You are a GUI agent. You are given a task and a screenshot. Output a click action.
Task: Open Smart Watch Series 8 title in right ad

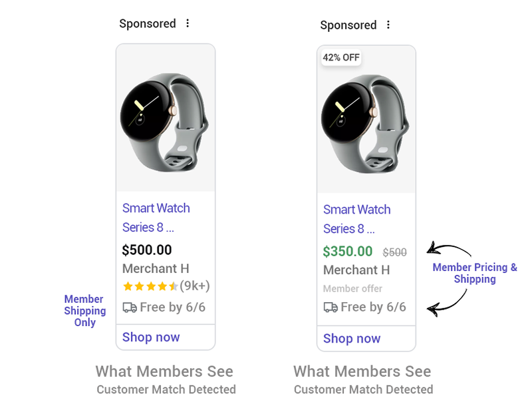357,219
